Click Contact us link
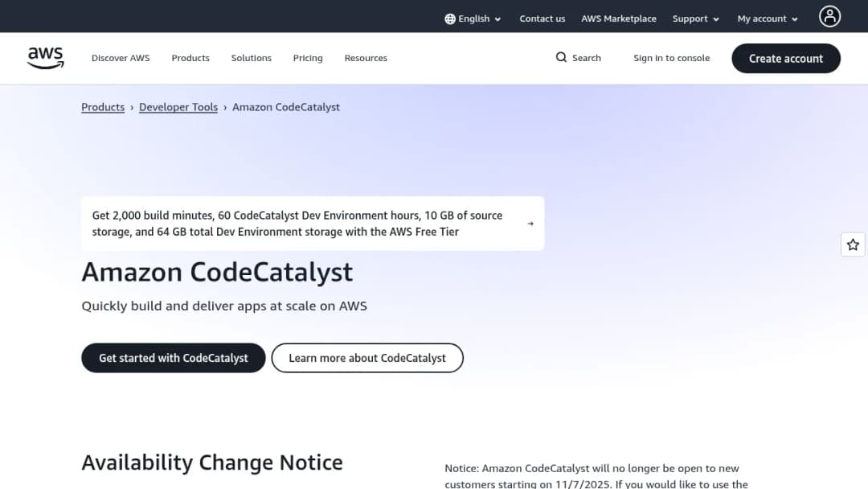 click(542, 18)
